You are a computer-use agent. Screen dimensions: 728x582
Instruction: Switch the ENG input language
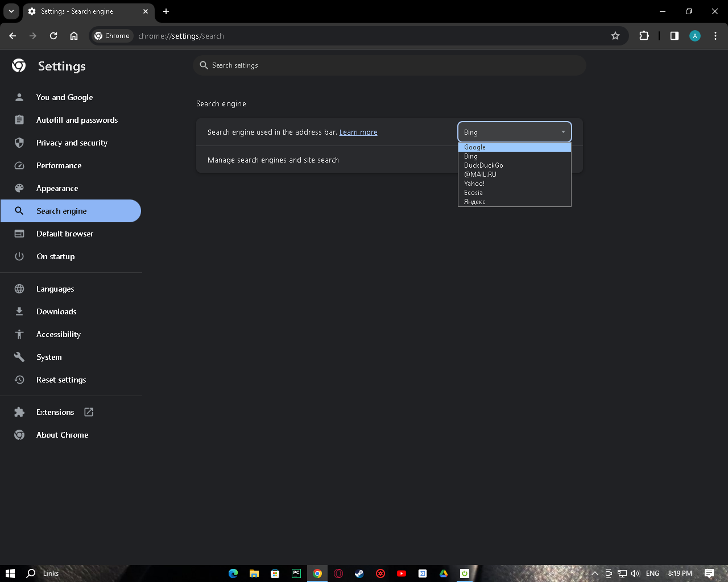[653, 573]
